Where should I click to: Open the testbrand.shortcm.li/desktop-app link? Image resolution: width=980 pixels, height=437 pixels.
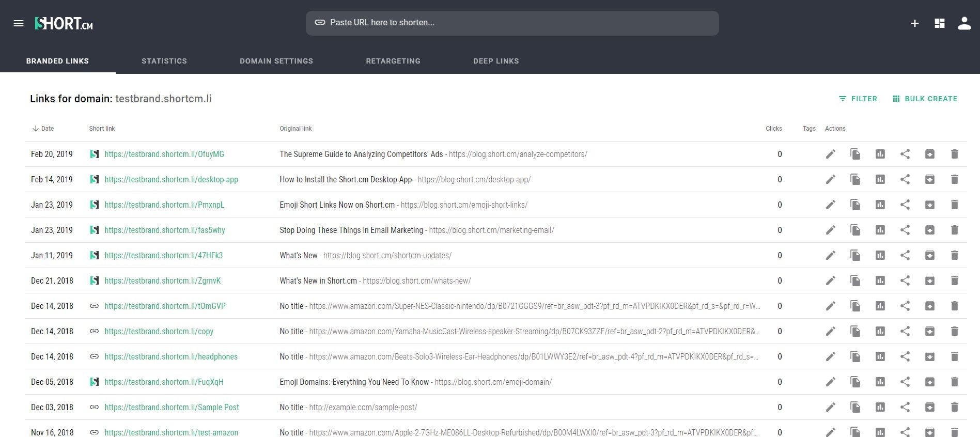[x=171, y=179]
